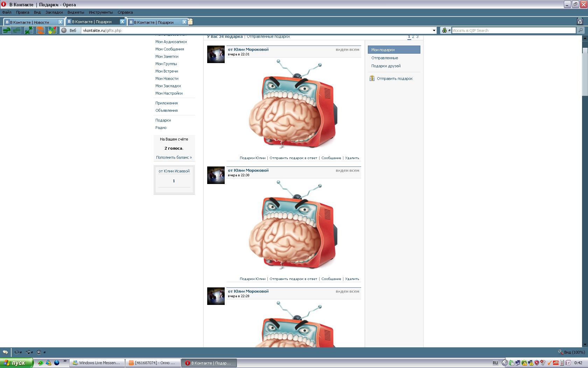Close the 'В Контакте | Новости' tab
This screenshot has width=588, height=368.
pyautogui.click(x=60, y=22)
